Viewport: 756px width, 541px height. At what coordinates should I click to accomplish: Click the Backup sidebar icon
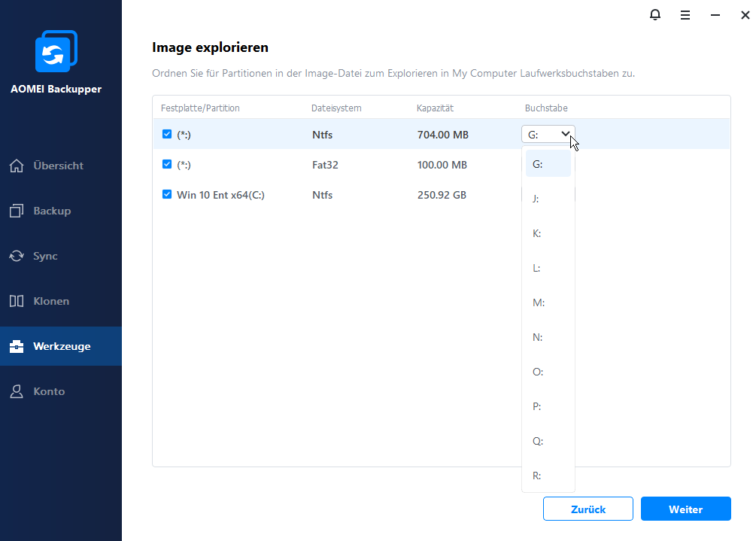point(17,211)
